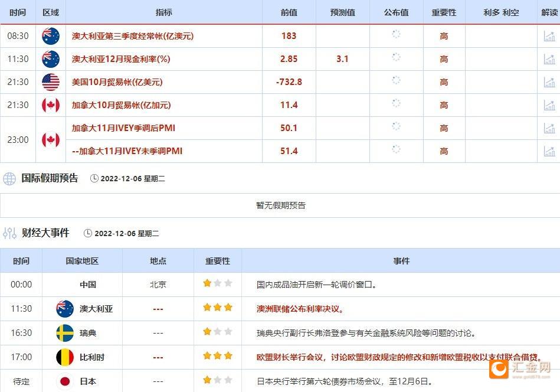Click star rating for 瑞典 event
The width and height of the screenshot is (560, 392).
218,332
